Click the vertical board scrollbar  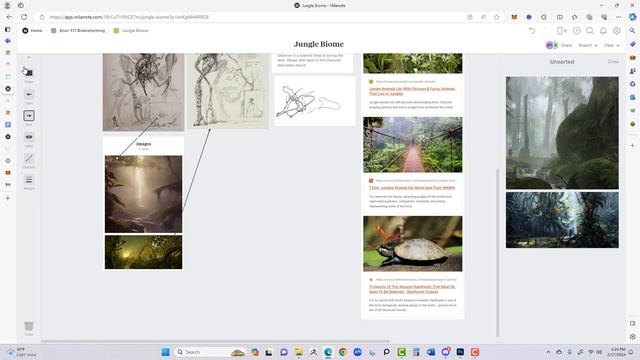point(498,253)
